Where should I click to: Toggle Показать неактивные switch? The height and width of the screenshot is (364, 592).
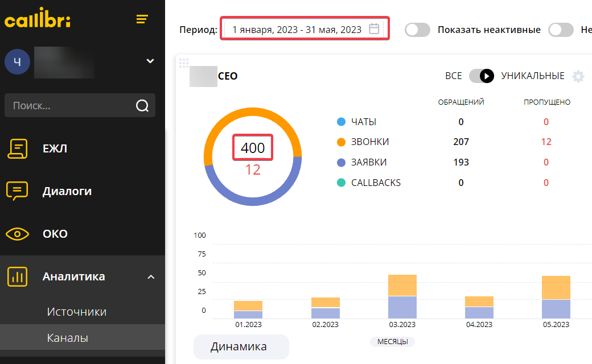tap(417, 30)
